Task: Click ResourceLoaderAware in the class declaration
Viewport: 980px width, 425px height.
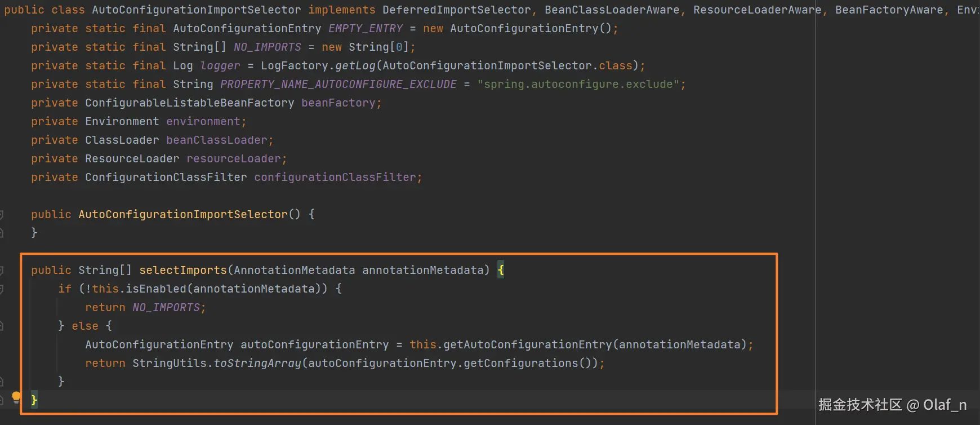Action: tap(758, 10)
